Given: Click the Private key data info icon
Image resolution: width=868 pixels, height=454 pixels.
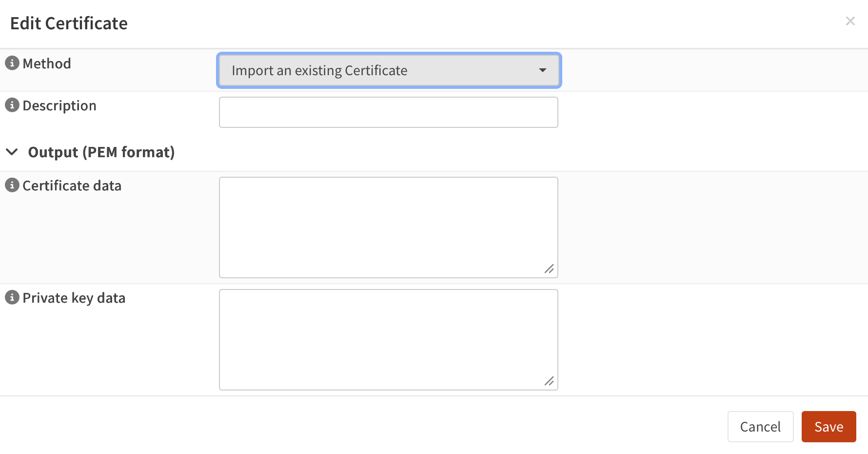Looking at the screenshot, I should pos(12,297).
